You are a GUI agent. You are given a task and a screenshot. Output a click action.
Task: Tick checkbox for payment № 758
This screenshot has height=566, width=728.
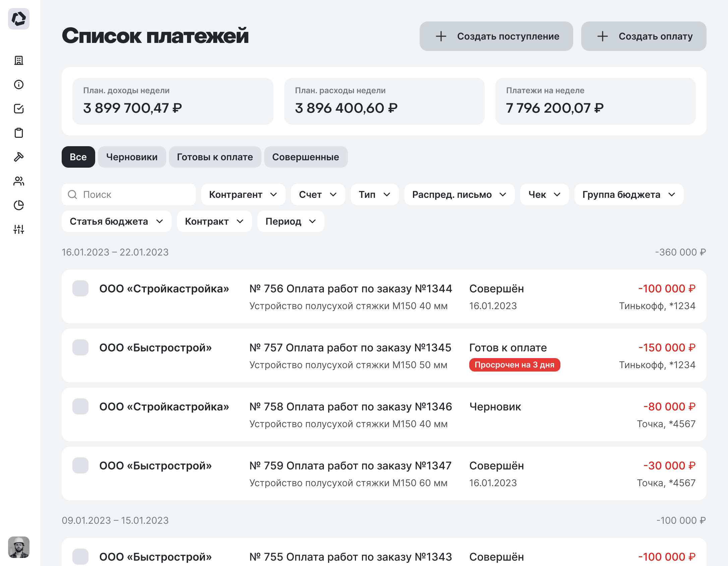coord(80,406)
